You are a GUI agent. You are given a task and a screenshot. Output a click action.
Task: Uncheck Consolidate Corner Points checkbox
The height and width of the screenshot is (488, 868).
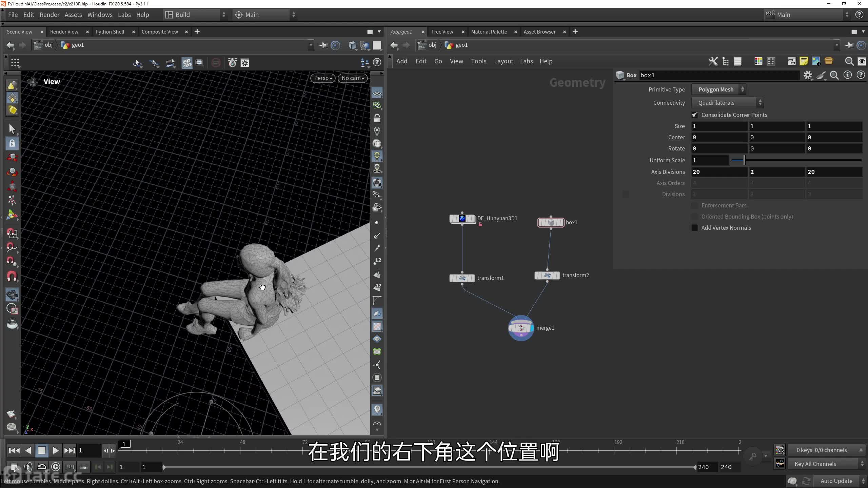tap(694, 115)
